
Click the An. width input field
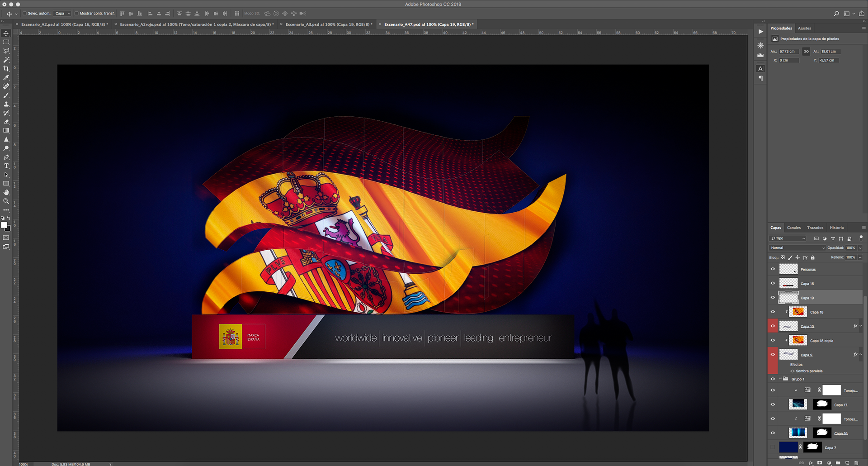[x=789, y=52]
